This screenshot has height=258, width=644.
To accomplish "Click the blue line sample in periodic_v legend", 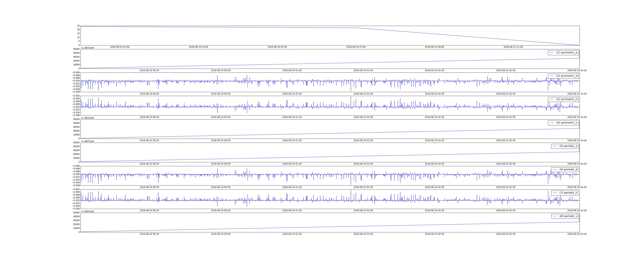I will click(555, 216).
